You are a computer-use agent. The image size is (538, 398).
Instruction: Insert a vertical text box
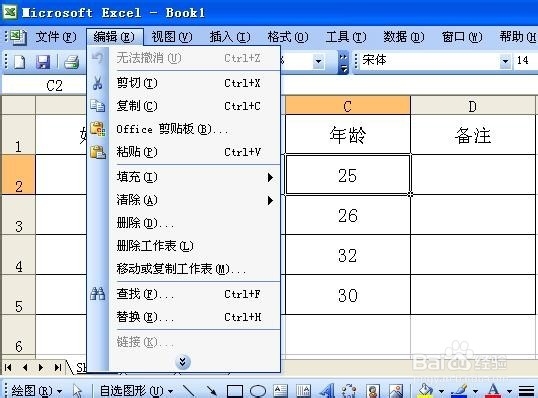[x=303, y=391]
